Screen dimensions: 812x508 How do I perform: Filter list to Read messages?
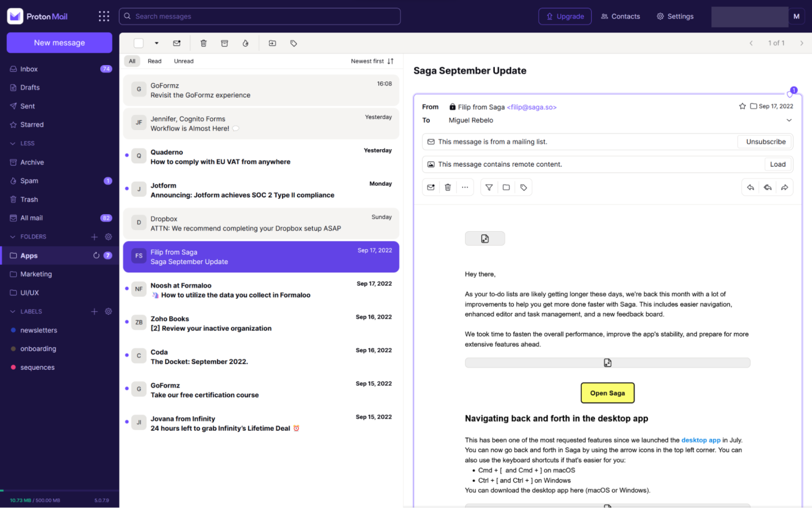coord(154,61)
